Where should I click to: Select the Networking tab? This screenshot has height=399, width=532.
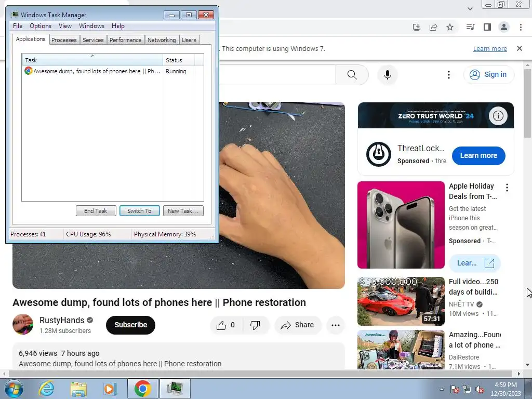(x=162, y=40)
